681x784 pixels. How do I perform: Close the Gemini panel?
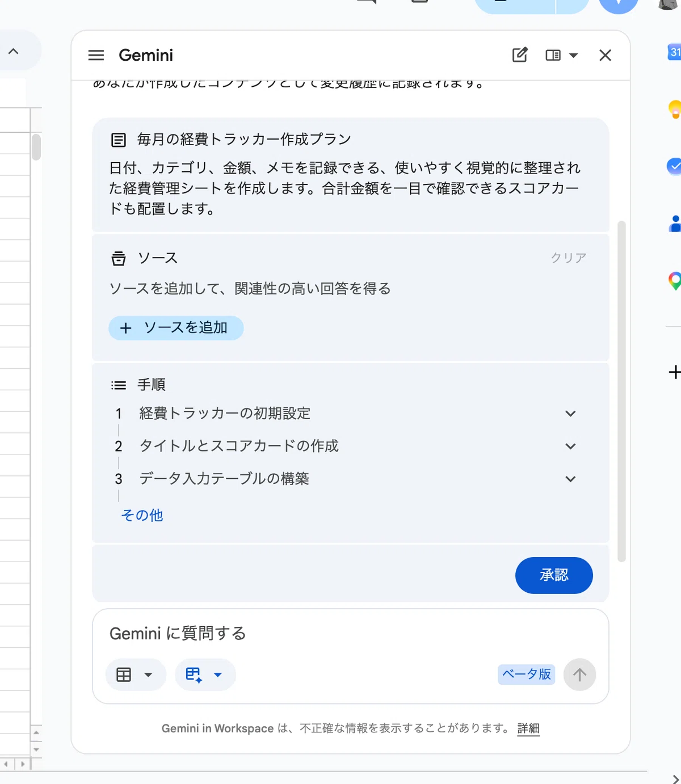605,55
